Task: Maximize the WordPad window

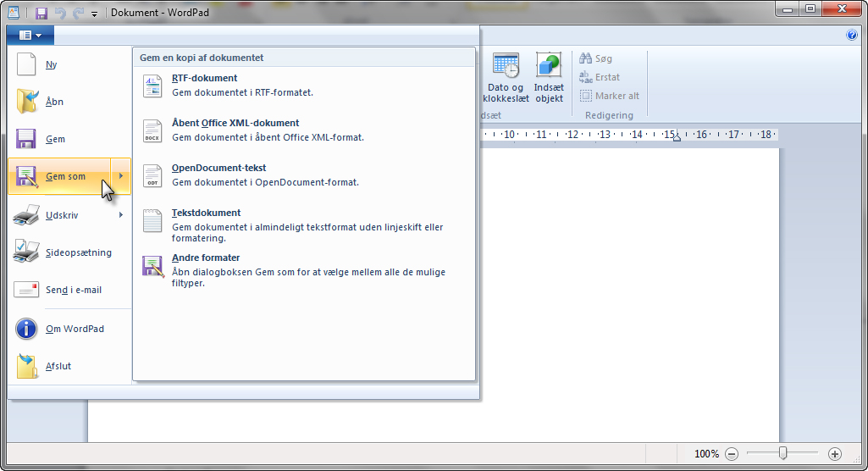Action: click(810, 8)
